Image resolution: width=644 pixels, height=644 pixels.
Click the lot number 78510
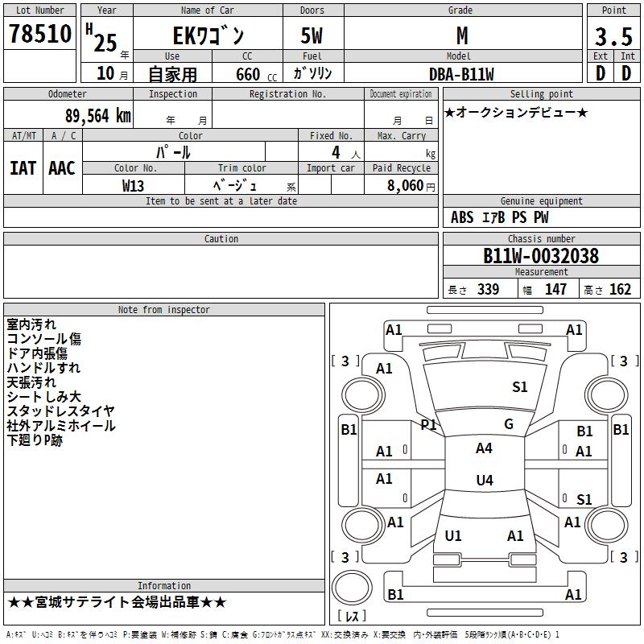tap(39, 34)
